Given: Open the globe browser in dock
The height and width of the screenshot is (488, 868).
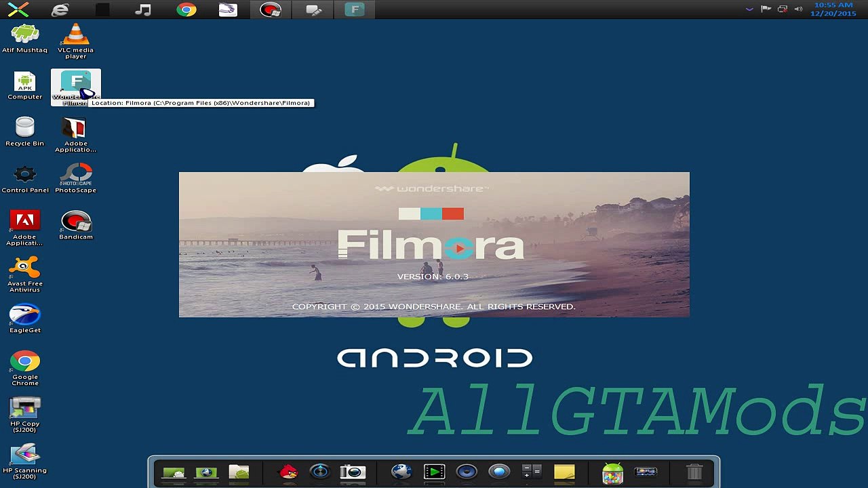Looking at the screenshot, I should pyautogui.click(x=401, y=472).
